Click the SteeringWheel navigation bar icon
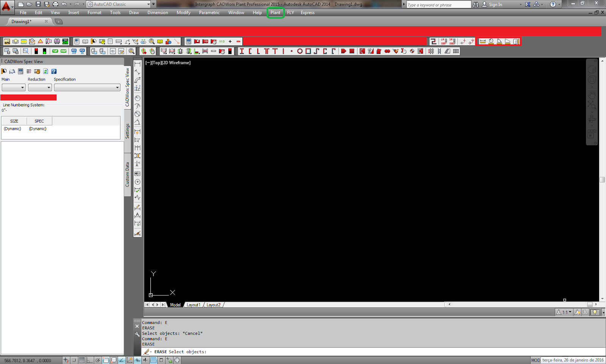This screenshot has height=364, width=606. tap(592, 80)
